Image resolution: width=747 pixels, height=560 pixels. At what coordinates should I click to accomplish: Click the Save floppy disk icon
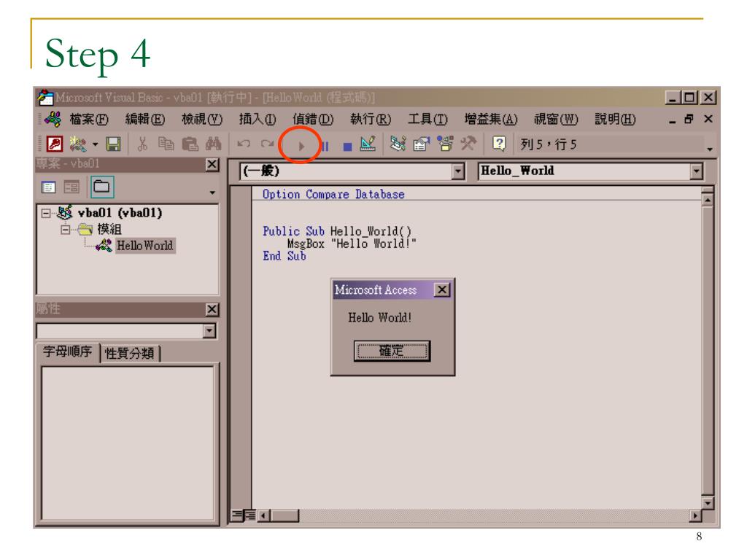coord(113,144)
